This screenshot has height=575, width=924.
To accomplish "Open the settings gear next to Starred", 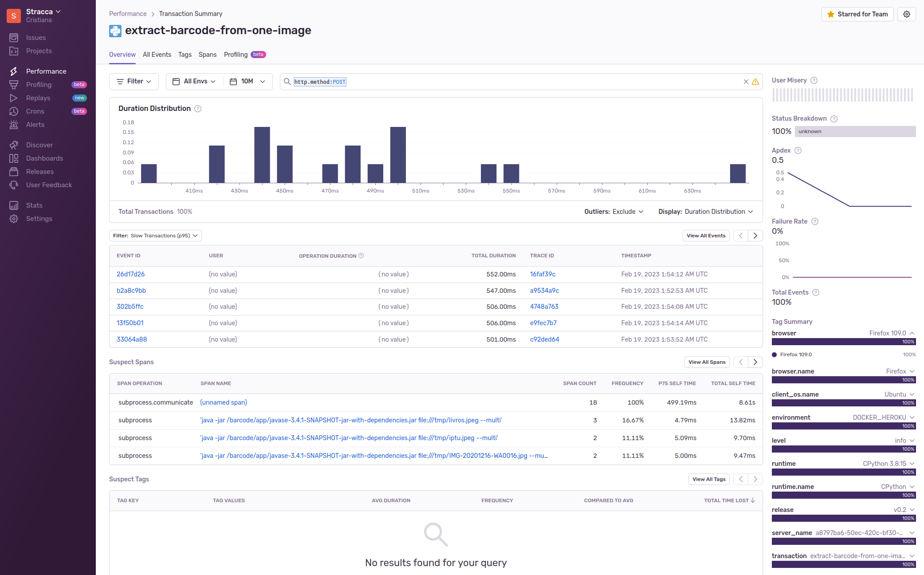I will (x=906, y=14).
